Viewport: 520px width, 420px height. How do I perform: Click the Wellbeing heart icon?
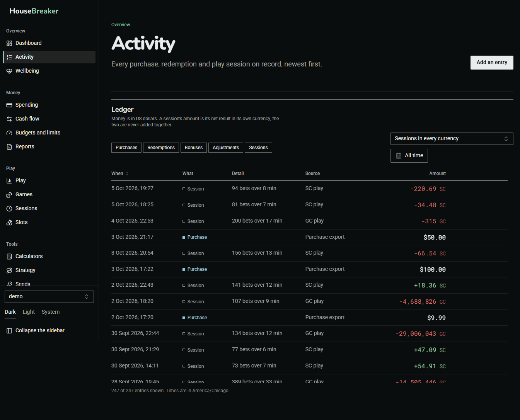(9, 71)
